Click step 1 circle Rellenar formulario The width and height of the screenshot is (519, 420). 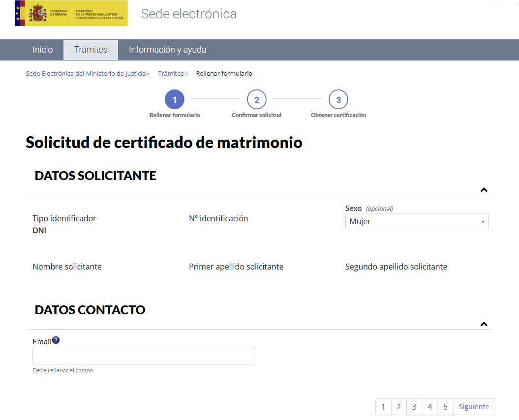click(x=175, y=99)
